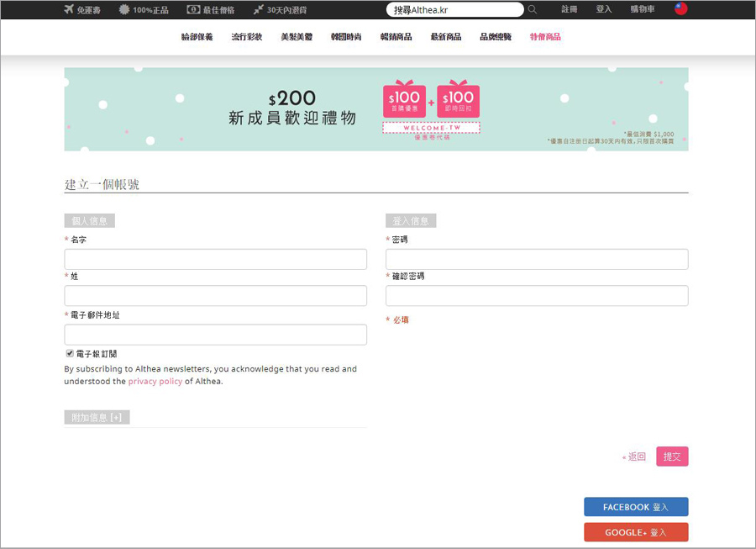Open the 美髮美體 menu

[x=297, y=37]
